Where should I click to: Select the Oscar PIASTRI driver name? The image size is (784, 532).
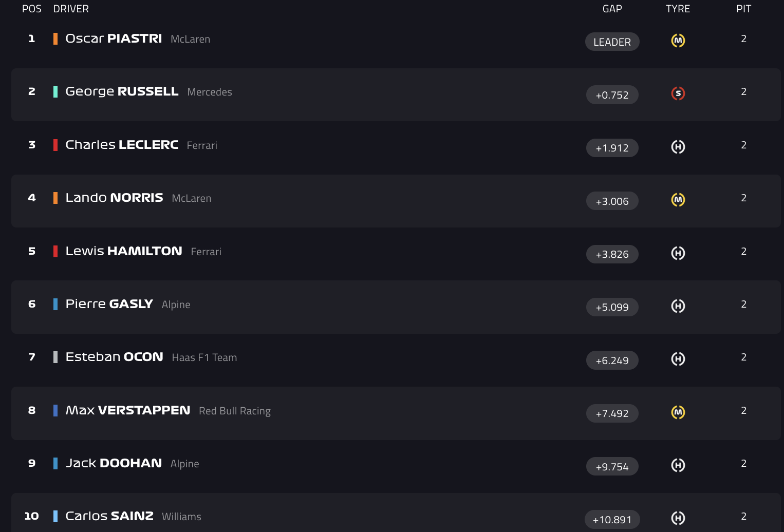(114, 39)
